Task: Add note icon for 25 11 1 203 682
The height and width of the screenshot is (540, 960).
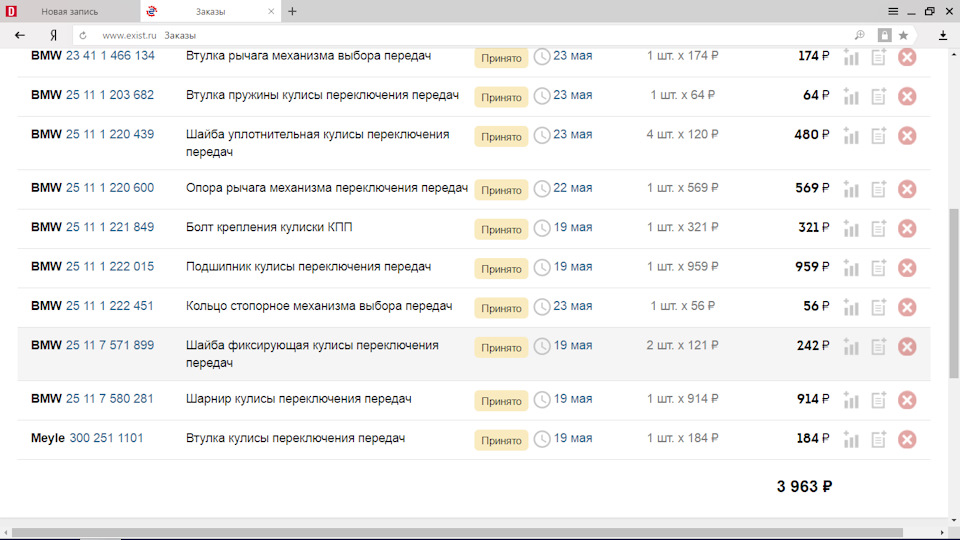Action: pyautogui.click(x=879, y=96)
